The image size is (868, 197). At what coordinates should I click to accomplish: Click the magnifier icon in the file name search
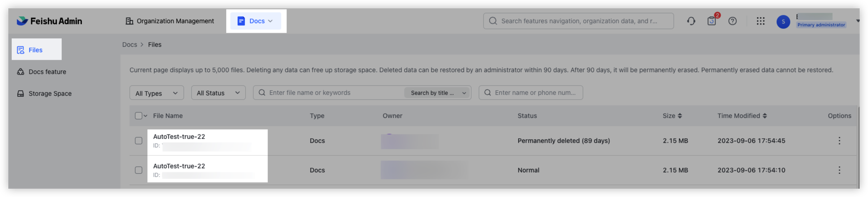262,93
